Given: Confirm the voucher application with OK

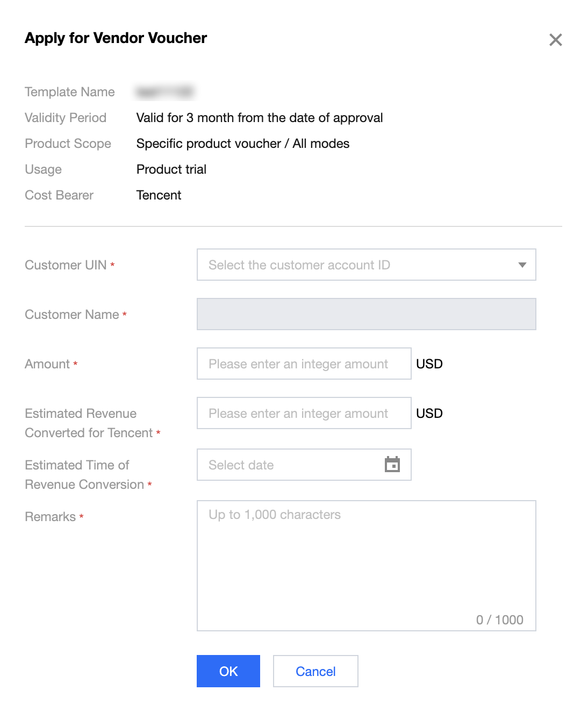Looking at the screenshot, I should [x=228, y=671].
